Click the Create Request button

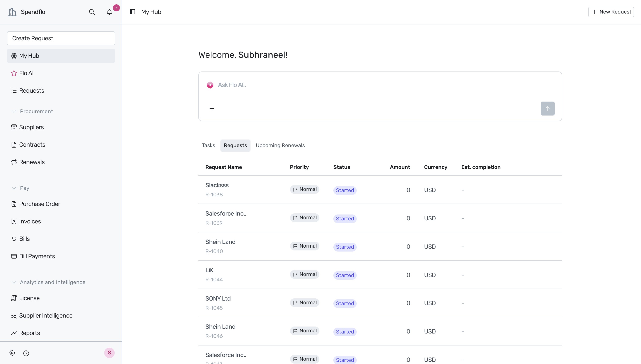[61, 38]
